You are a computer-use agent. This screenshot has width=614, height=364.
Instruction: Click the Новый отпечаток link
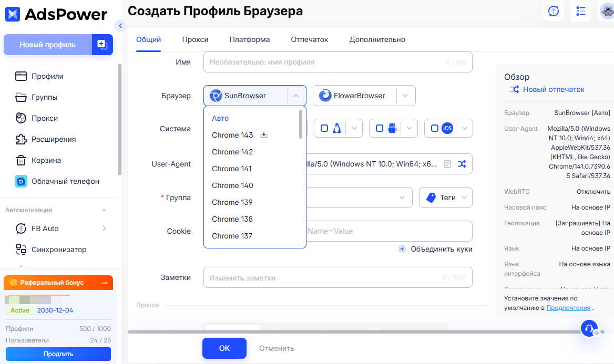(x=554, y=89)
